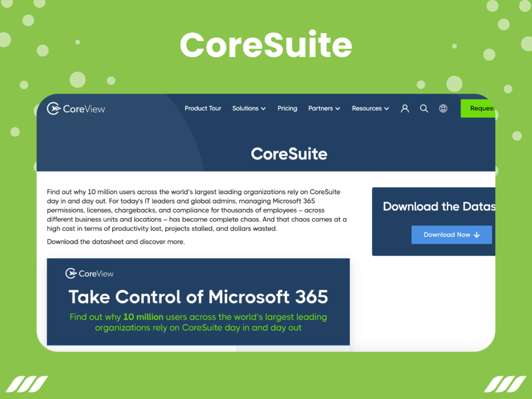The height and width of the screenshot is (399, 532).
Task: Expand the Partners dropdown
Action: click(x=324, y=108)
